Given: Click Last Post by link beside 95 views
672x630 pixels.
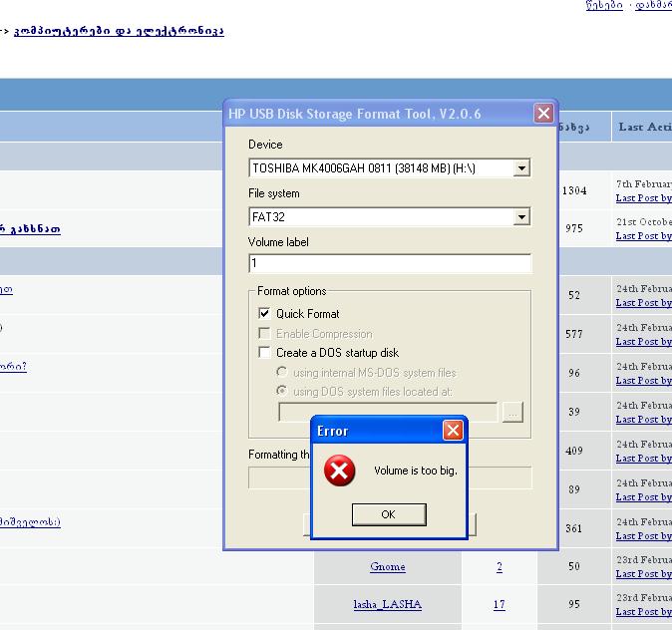Looking at the screenshot, I should pyautogui.click(x=644, y=612).
